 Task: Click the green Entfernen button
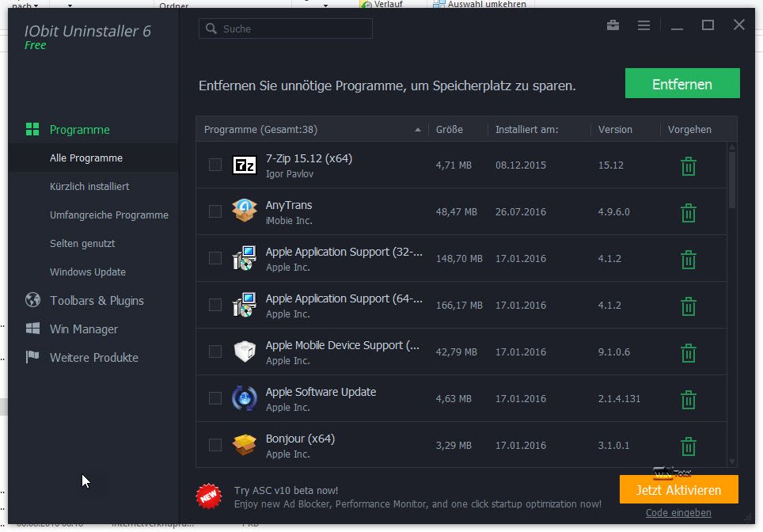(682, 83)
